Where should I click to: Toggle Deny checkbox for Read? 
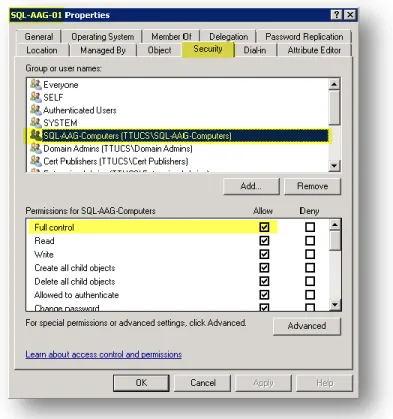(x=310, y=241)
